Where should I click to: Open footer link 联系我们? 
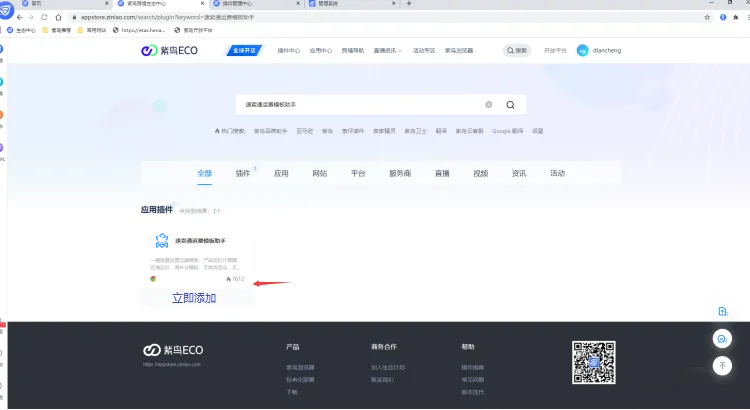click(x=382, y=380)
